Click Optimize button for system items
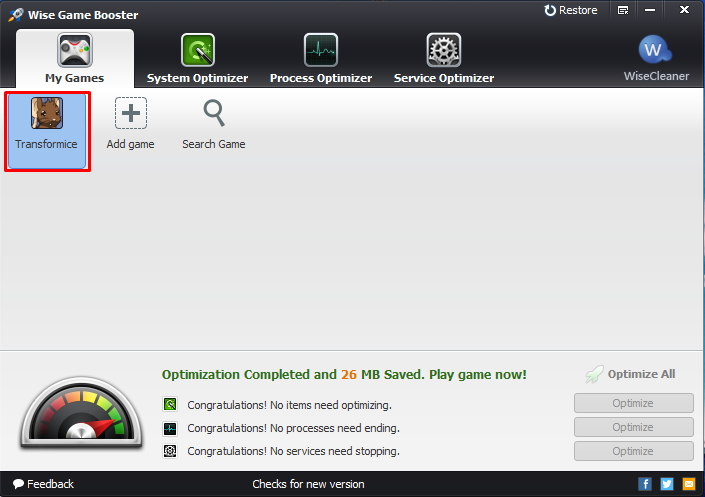The width and height of the screenshot is (705, 497). point(633,403)
